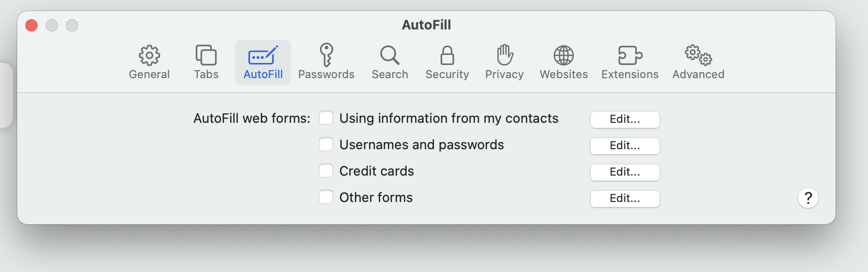The width and height of the screenshot is (868, 272).
Task: Open the Privacy hand icon pane
Action: (504, 55)
